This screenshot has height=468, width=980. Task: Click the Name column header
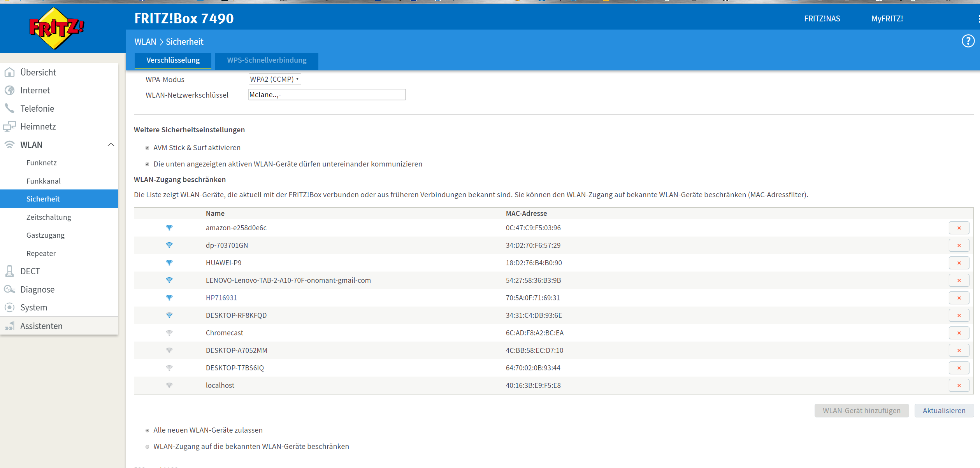point(215,213)
